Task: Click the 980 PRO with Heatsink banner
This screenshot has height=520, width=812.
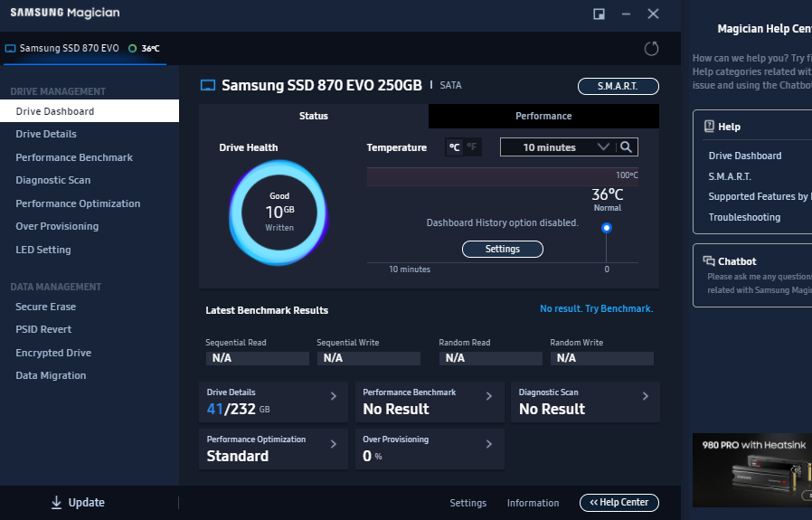Action: click(752, 470)
